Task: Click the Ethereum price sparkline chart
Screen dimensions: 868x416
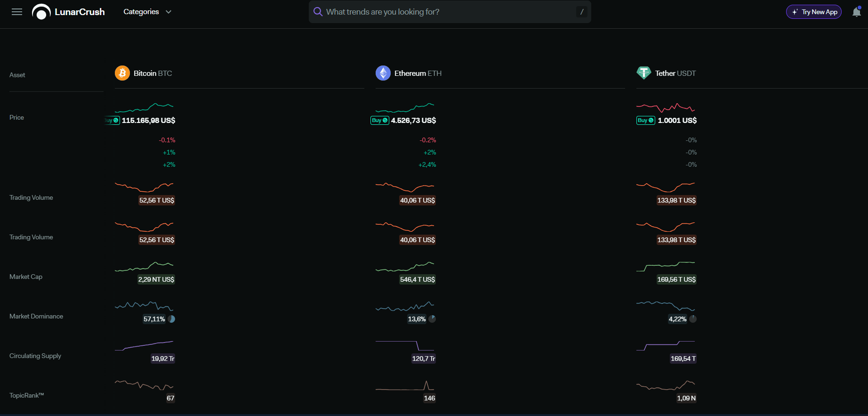Action: [405, 107]
